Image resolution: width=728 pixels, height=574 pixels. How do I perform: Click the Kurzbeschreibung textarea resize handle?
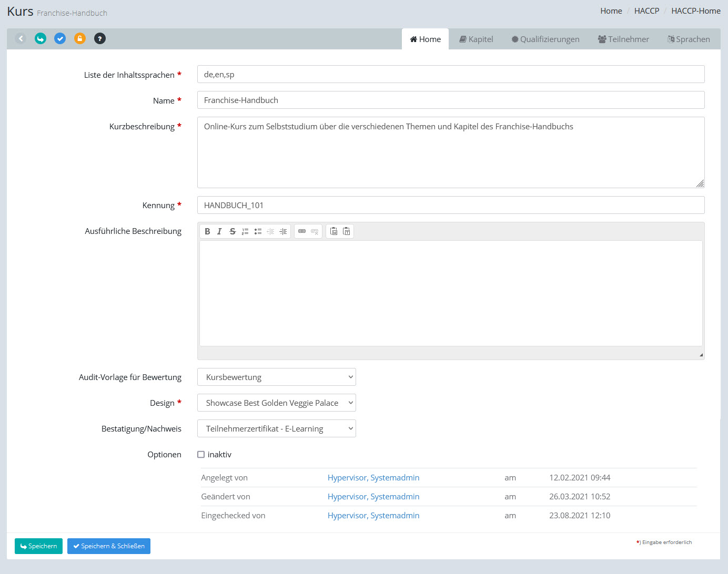700,183
